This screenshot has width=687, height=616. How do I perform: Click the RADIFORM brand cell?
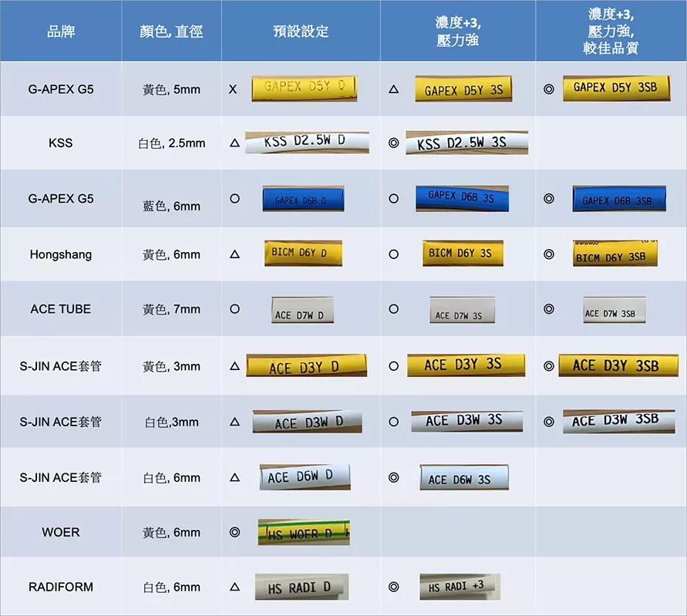click(60, 587)
